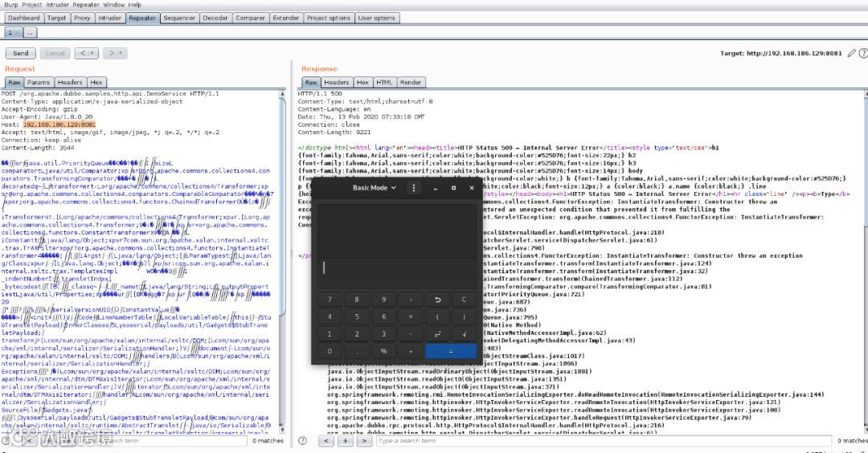Click the calculator multiply button
The width and height of the screenshot is (868, 453).
click(411, 316)
